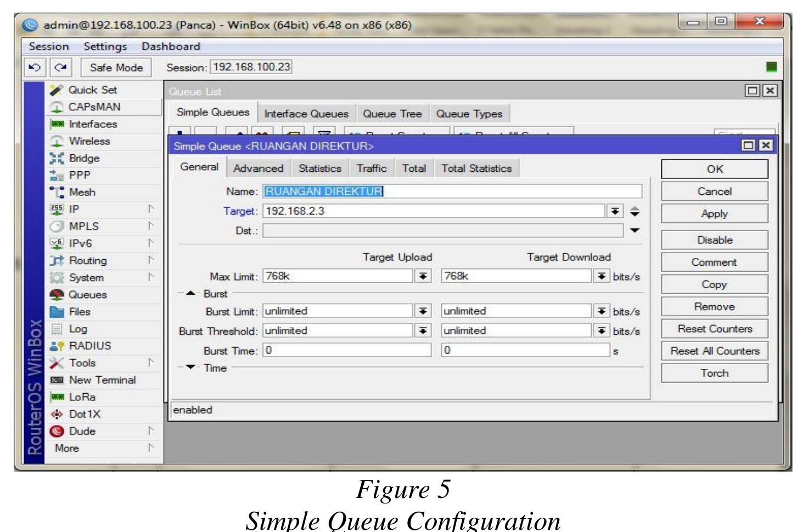
Task: Open a New Terminal
Action: pyautogui.click(x=102, y=379)
